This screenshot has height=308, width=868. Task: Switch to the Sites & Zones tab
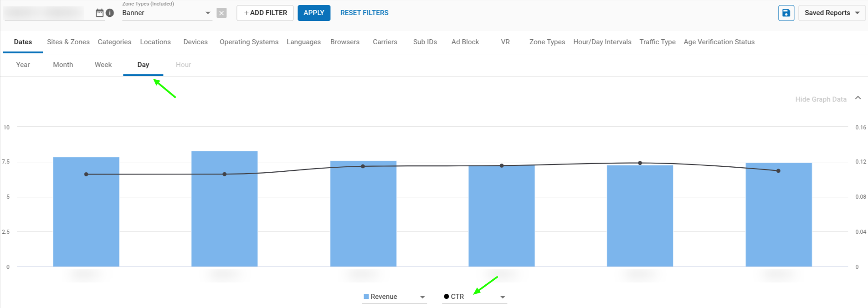click(x=68, y=42)
